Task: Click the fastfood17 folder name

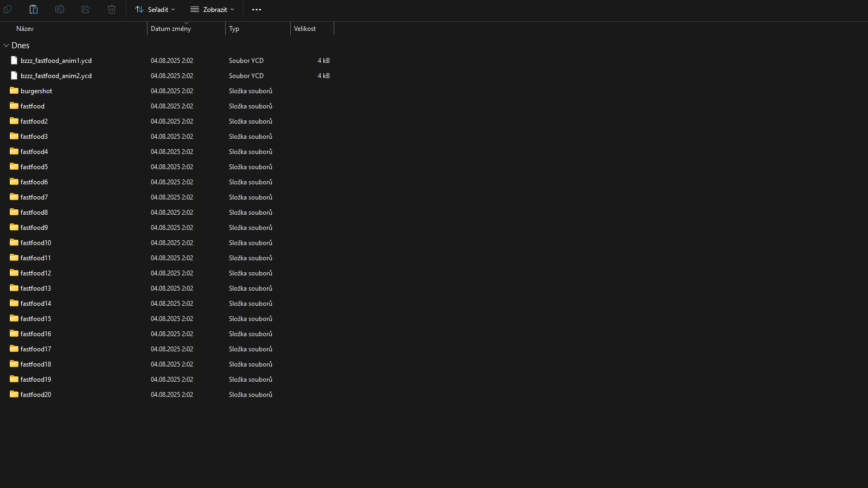Action: [36, 349]
